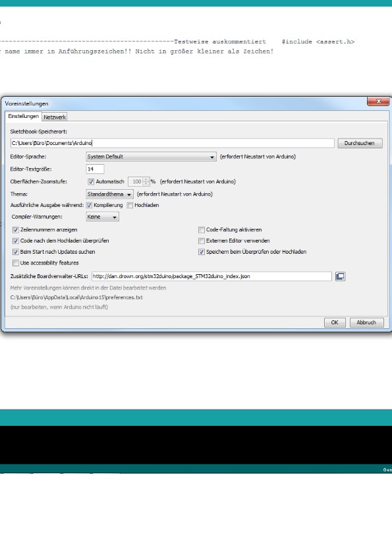Enable verbose output for Hochladen
The image size is (392, 555).
[130, 205]
